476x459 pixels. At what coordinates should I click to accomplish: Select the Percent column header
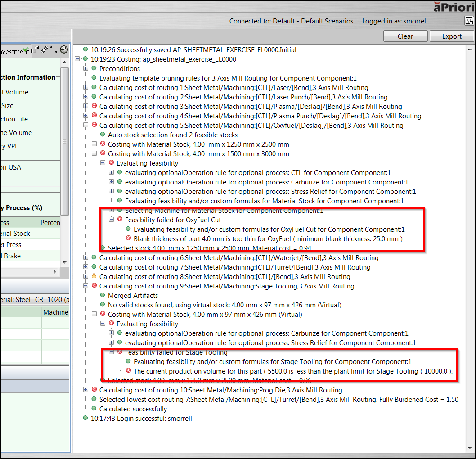point(50,222)
